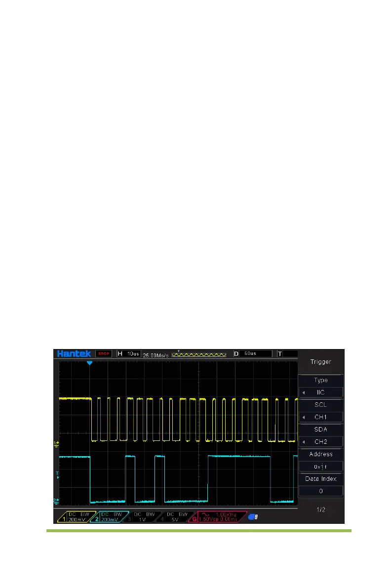This screenshot has width=392, height=588.
Task: Open the Type IIC selector
Action: pyautogui.click(x=321, y=392)
